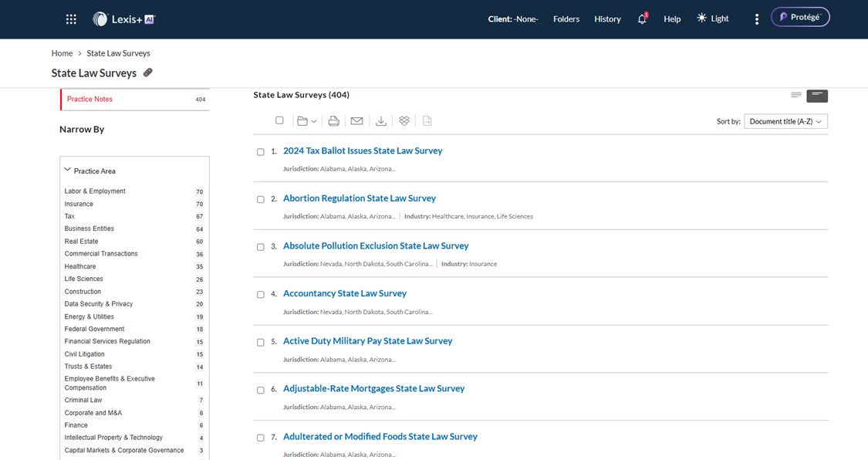Screen dimensions: 868x460
Task: Send selected documents to Dropbox
Action: coord(404,121)
